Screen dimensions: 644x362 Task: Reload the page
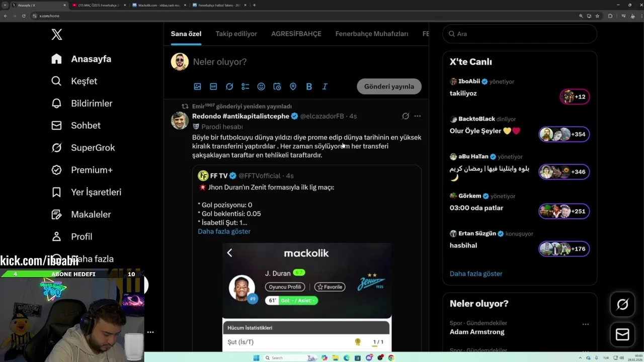(24, 16)
